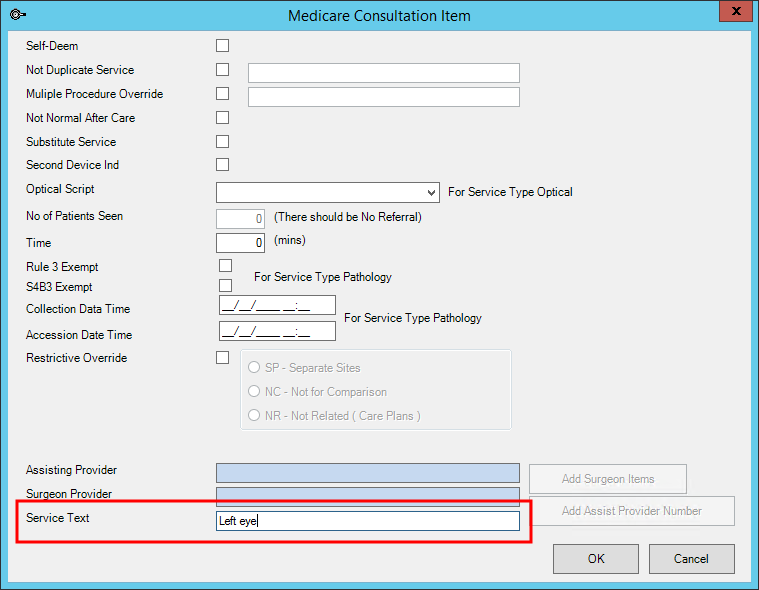Enable the Not Duplicate Service checkbox
This screenshot has width=759, height=590.
click(223, 69)
